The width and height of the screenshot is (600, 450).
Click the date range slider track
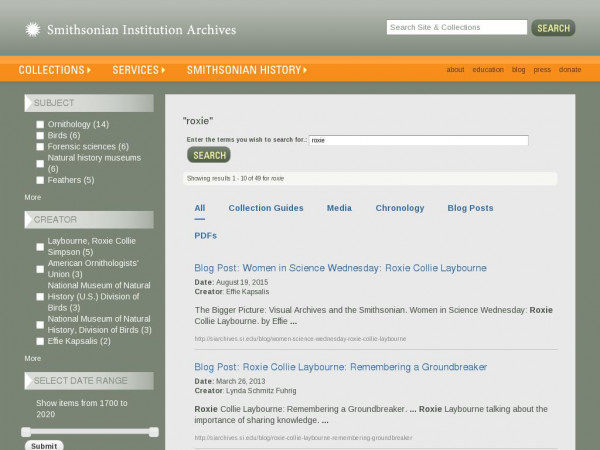pyautogui.click(x=90, y=432)
